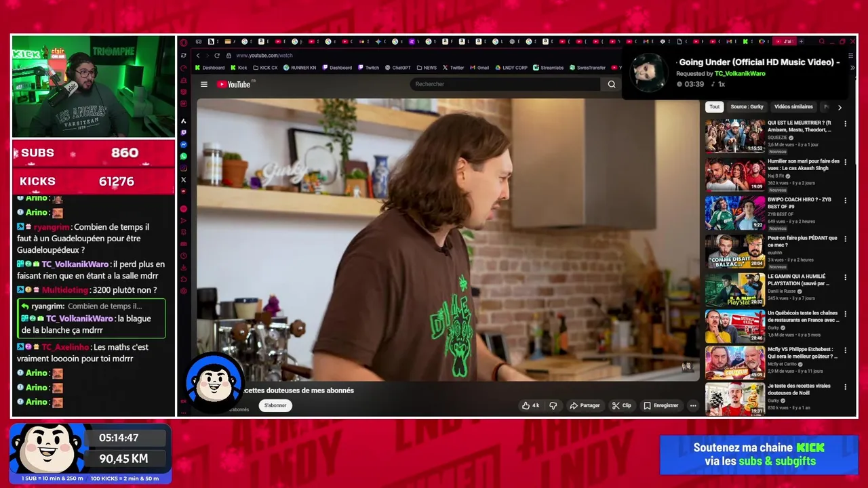Click video title 'Humilier son mari pour faire des vues'

point(804,165)
